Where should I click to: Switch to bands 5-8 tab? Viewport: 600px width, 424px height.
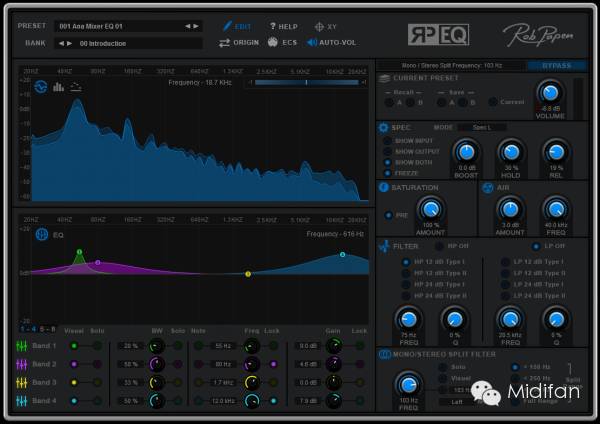(47, 329)
